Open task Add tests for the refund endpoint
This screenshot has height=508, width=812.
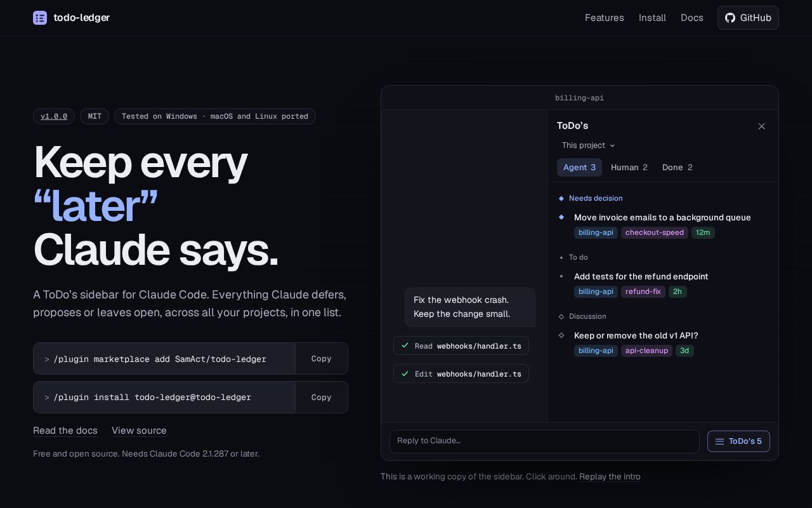click(641, 276)
